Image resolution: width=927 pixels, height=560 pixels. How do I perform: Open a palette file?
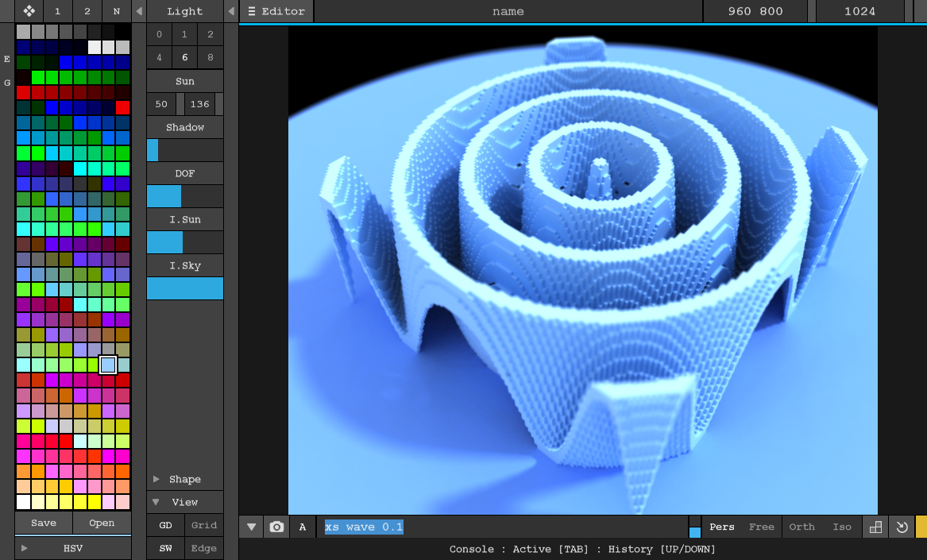click(x=100, y=523)
